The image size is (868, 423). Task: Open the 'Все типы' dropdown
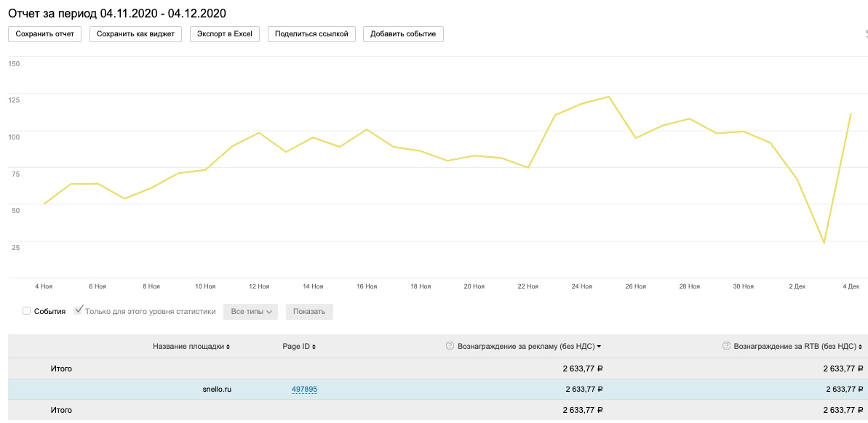[x=251, y=312]
